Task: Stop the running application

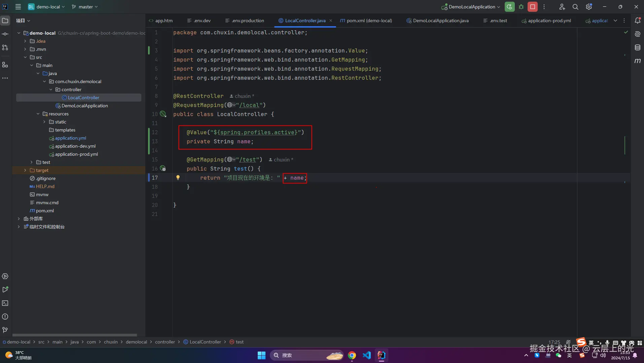Action: tap(533, 7)
